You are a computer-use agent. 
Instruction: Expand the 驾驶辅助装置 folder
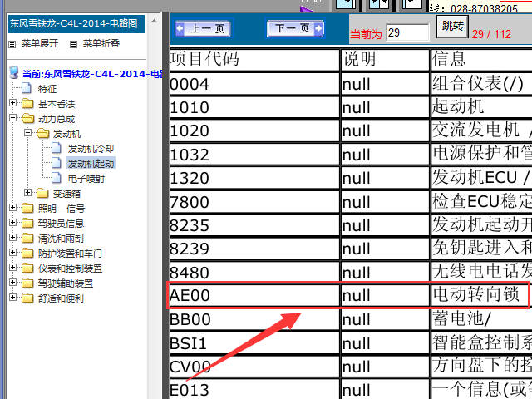click(x=13, y=282)
